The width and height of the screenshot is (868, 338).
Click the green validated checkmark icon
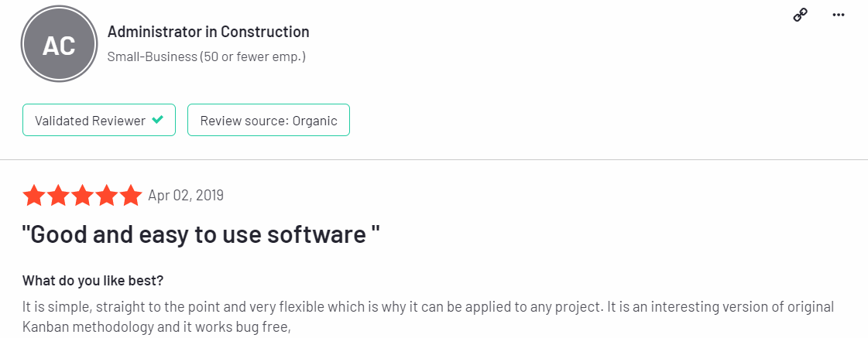click(x=158, y=119)
